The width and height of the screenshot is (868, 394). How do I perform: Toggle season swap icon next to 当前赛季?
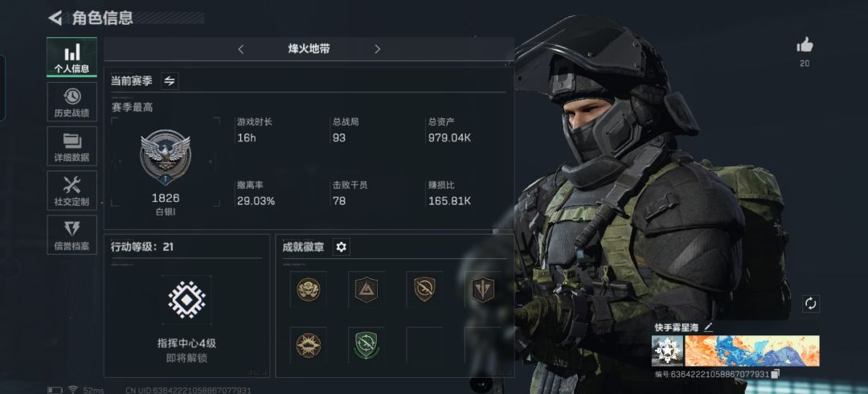pyautogui.click(x=170, y=81)
